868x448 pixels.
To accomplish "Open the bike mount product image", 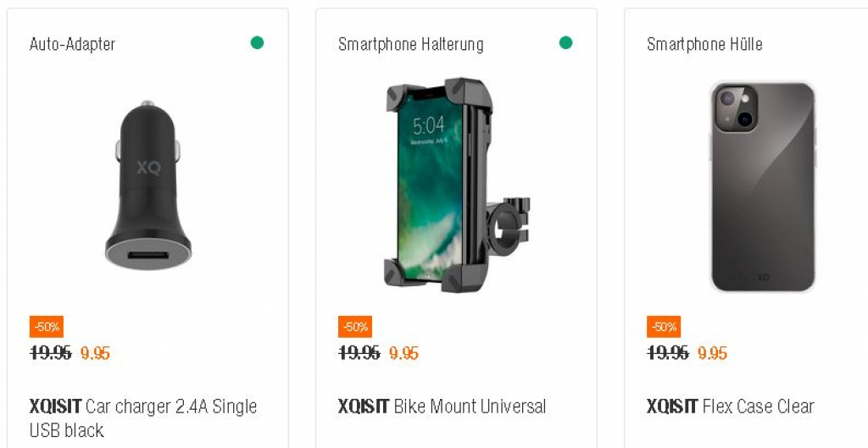I will pyautogui.click(x=456, y=185).
